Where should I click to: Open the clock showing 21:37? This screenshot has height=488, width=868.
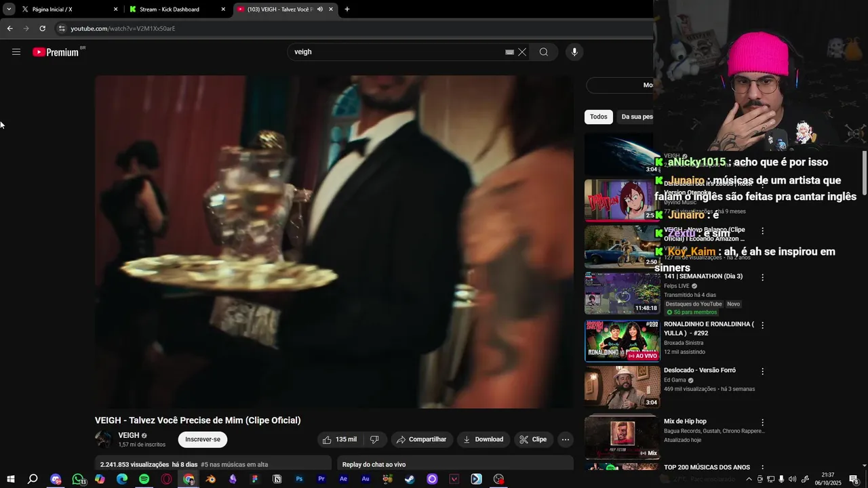click(x=828, y=479)
